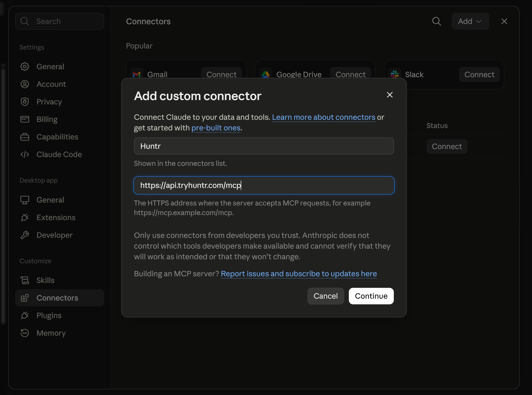Click Connect button under Status column
532x395 pixels.
tap(447, 146)
